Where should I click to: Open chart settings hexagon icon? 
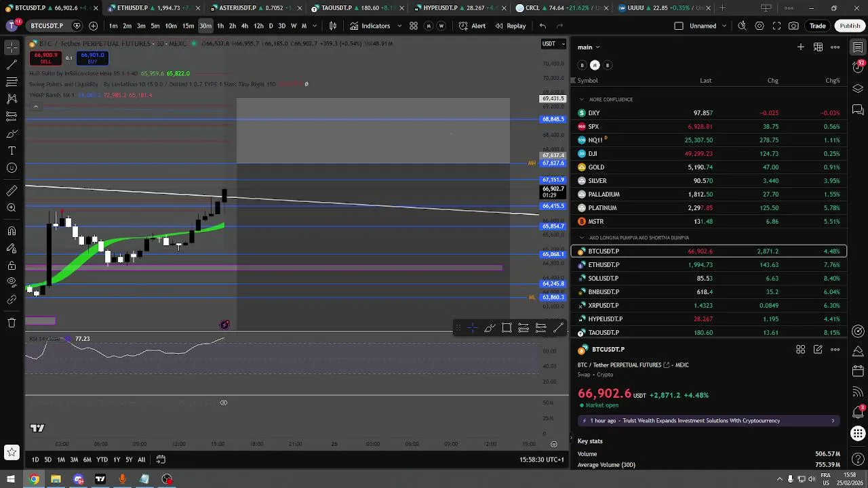(759, 26)
